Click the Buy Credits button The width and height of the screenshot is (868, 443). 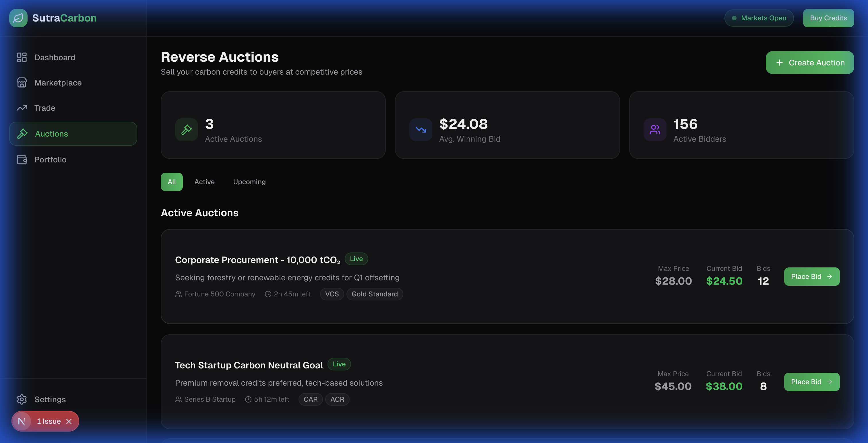[x=828, y=18]
